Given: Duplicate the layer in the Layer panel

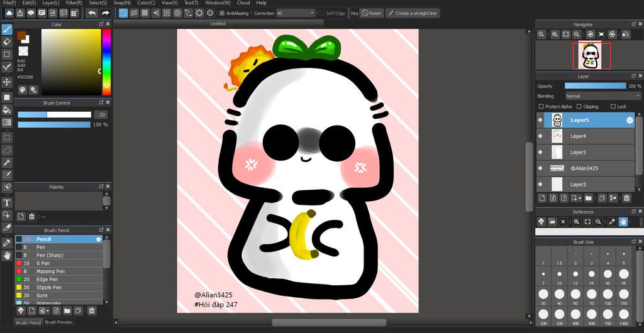Looking at the screenshot, I should click(602, 198).
